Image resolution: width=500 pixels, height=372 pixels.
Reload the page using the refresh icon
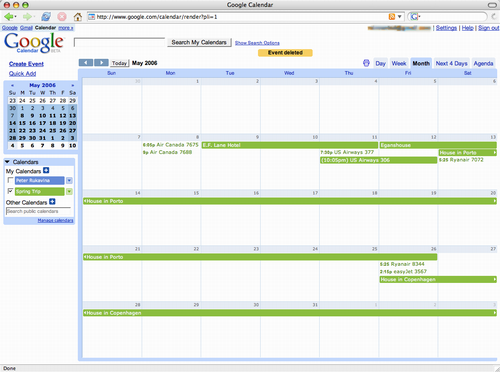tap(46, 16)
